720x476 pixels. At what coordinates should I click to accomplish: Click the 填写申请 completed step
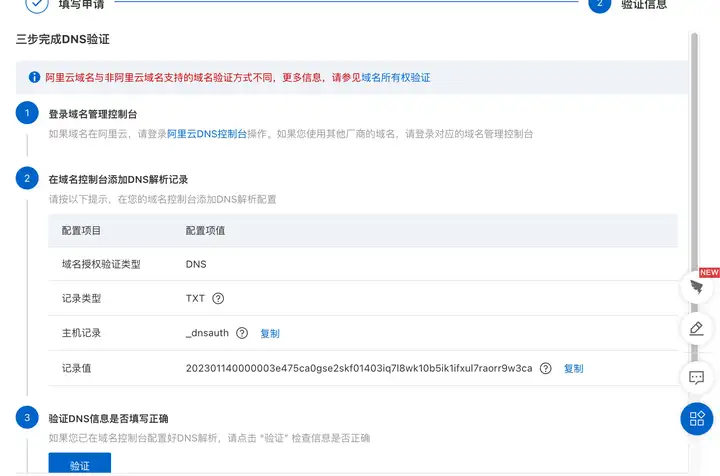point(86,5)
